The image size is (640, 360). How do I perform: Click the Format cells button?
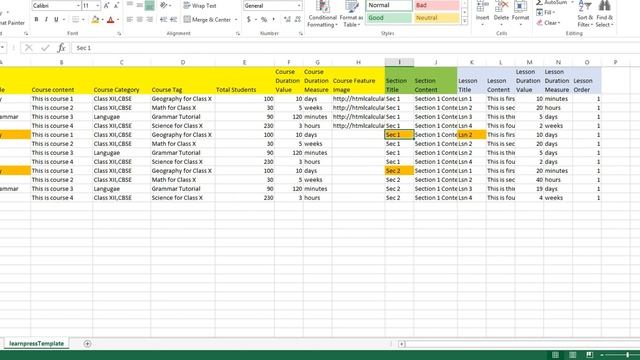click(520, 14)
